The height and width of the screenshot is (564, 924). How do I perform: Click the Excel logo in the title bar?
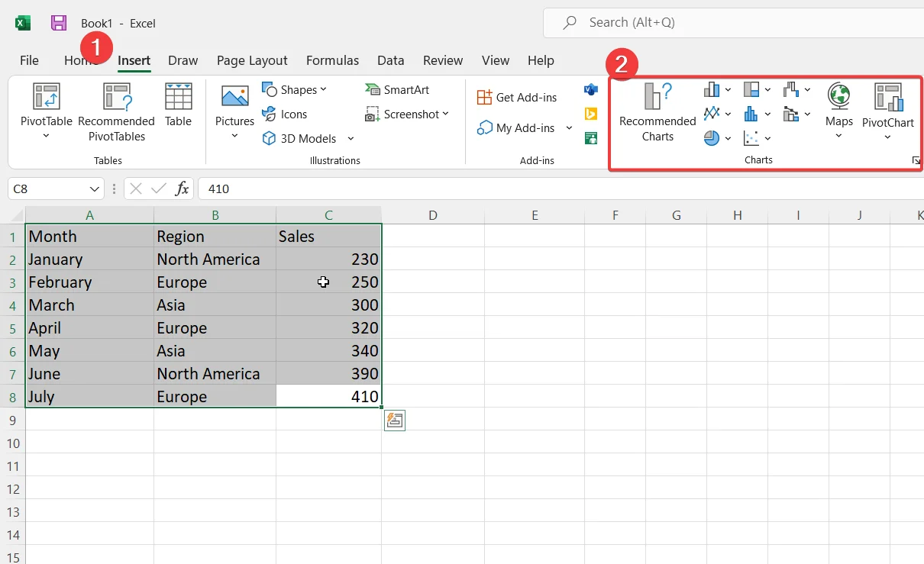click(x=23, y=23)
